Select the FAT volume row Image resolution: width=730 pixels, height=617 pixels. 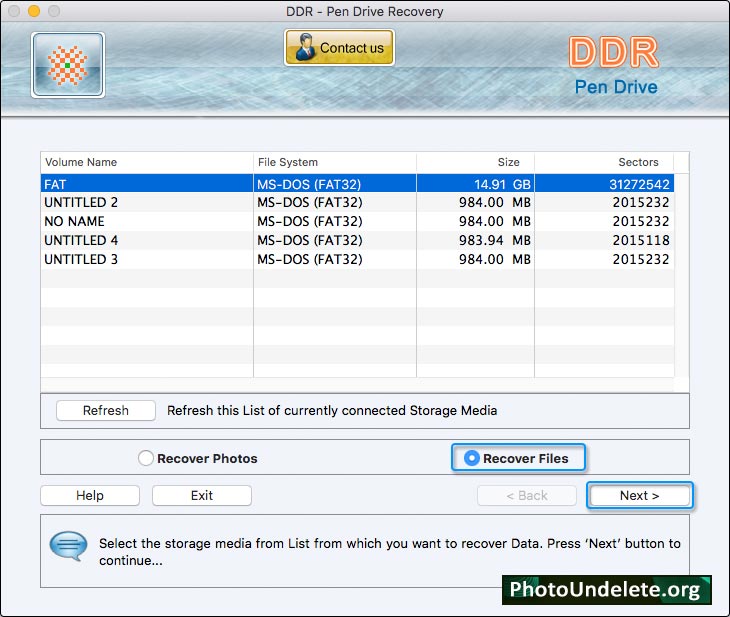click(357, 183)
